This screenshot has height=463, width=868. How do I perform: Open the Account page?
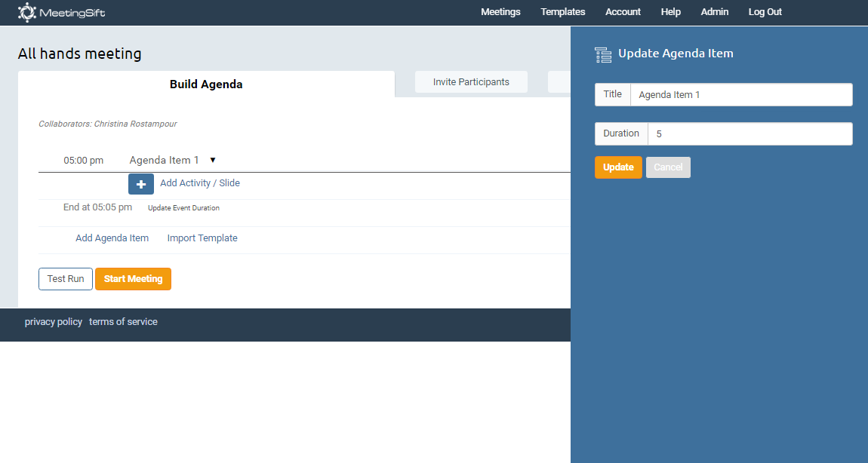coord(623,12)
